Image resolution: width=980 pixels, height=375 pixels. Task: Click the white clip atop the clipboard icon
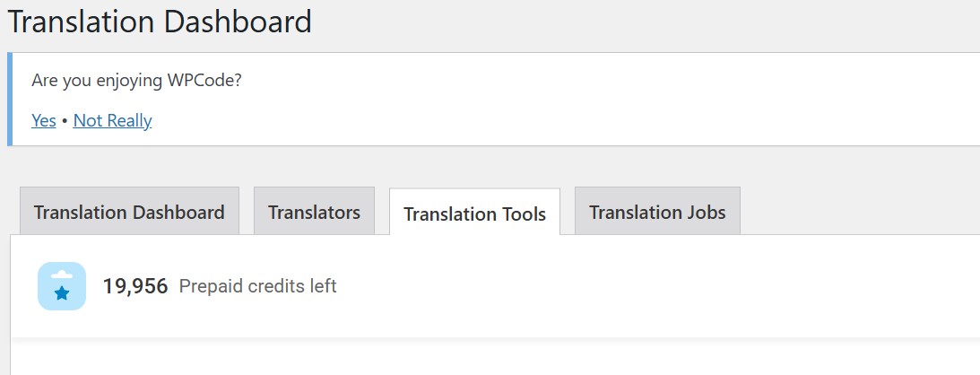[62, 275]
